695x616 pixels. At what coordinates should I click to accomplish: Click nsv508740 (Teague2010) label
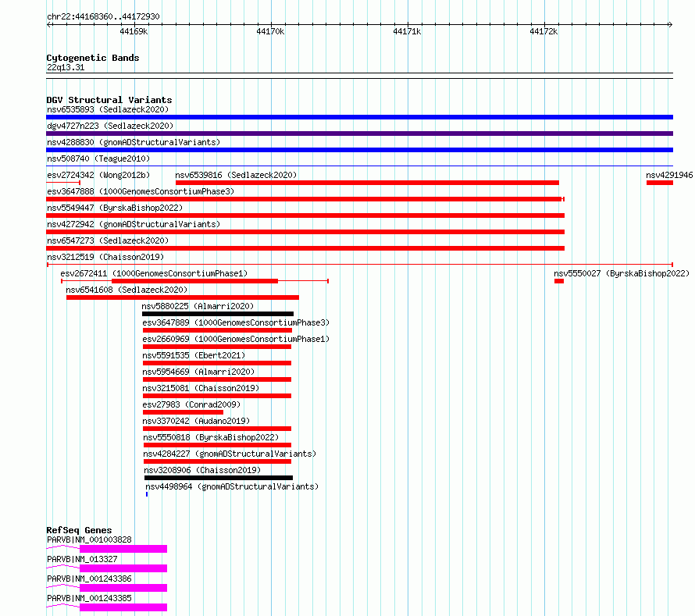click(x=98, y=158)
